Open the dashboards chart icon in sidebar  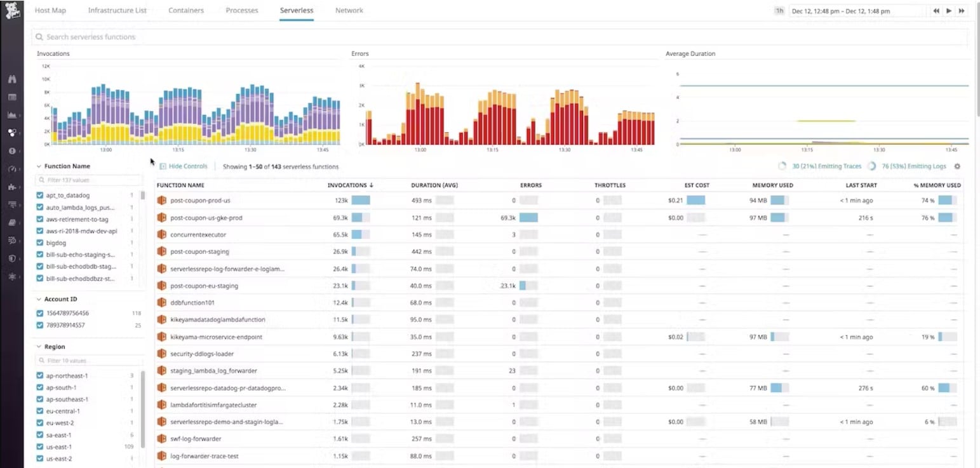click(x=11, y=115)
